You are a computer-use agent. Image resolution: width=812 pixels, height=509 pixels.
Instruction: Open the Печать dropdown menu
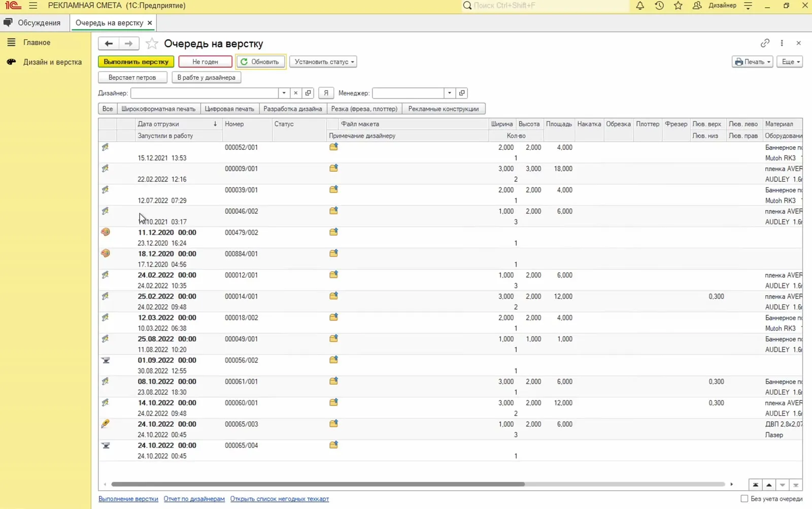753,62
